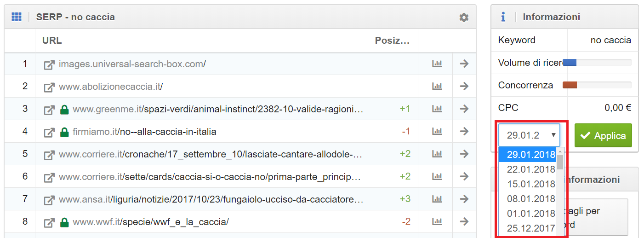Open history chart for abolizionecaccia.it row
Viewport: 644px width, 238px height.
pyautogui.click(x=437, y=86)
